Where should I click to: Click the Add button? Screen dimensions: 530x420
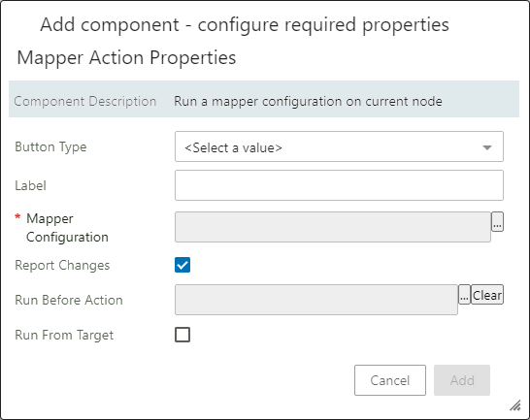click(x=462, y=380)
